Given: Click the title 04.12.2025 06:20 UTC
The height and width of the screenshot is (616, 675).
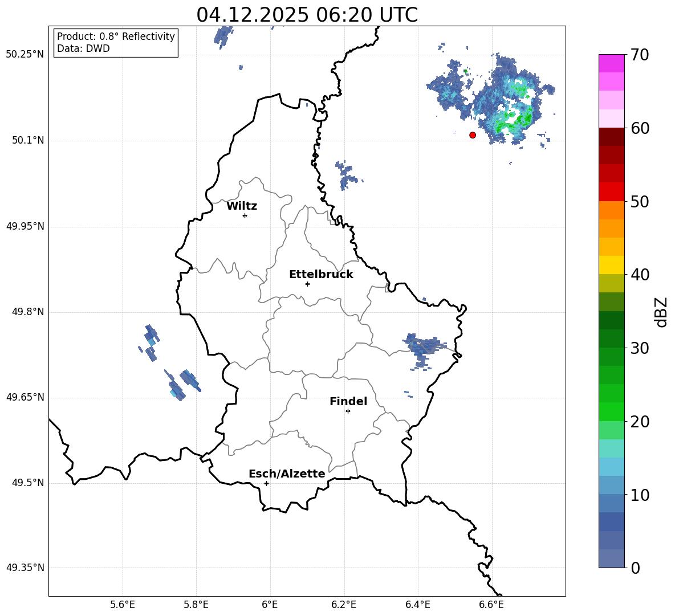Looking at the screenshot, I should [x=307, y=15].
